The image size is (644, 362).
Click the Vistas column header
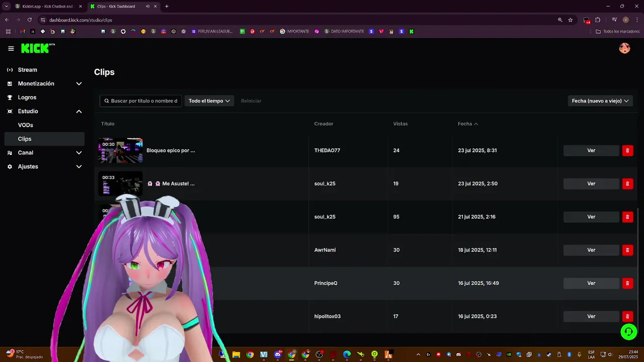[x=400, y=124]
